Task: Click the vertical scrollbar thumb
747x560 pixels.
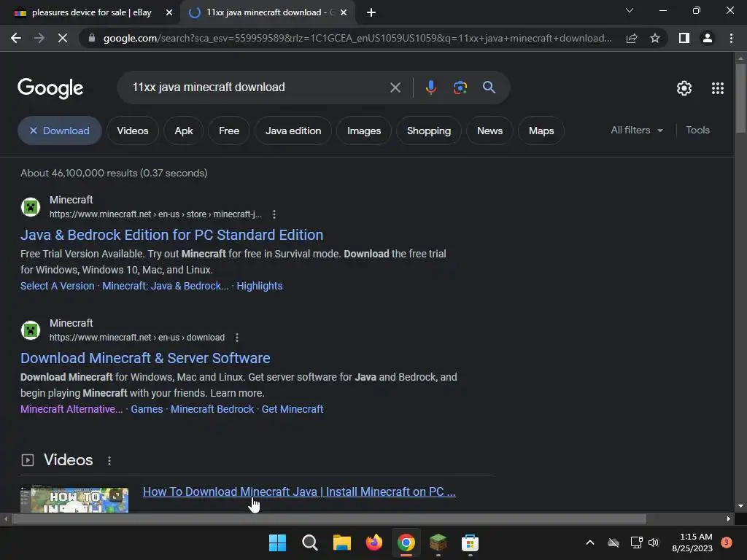Action: 740,98
